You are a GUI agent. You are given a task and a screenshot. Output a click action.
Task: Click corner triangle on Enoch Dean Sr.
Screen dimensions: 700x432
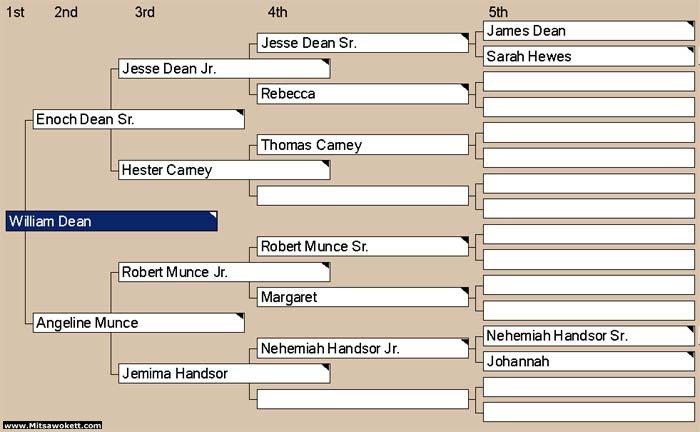point(240,113)
